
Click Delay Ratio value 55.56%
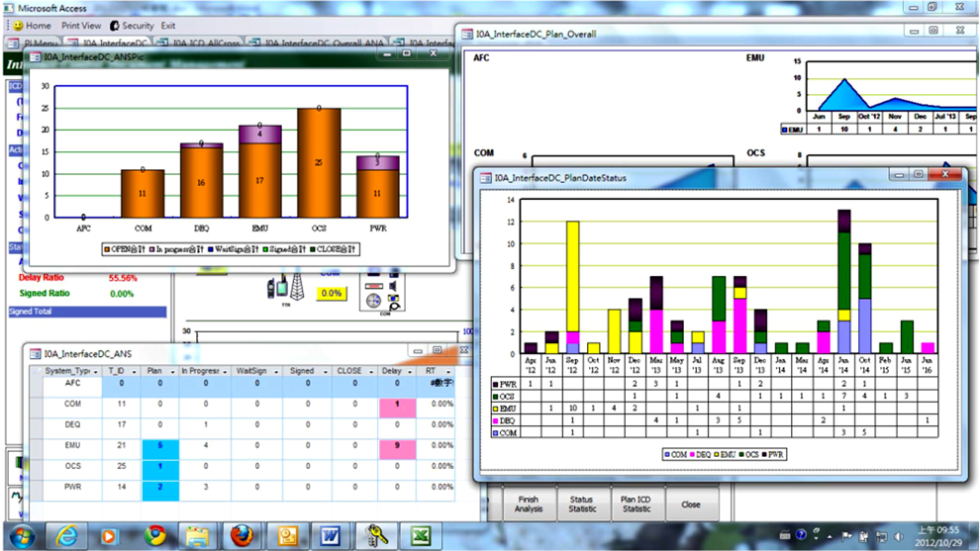123,277
